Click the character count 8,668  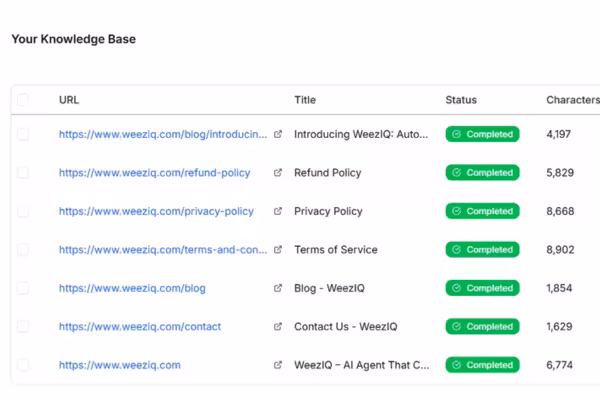tap(560, 211)
